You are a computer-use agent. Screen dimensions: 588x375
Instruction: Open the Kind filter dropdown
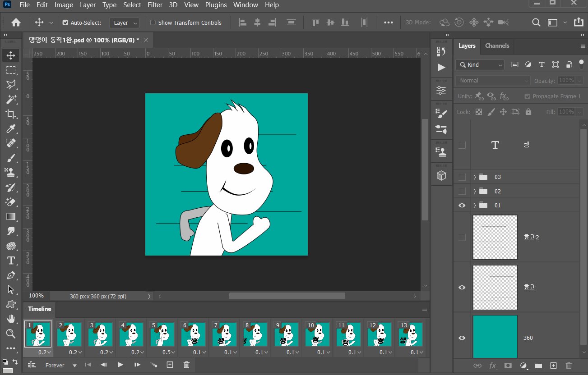coord(480,65)
